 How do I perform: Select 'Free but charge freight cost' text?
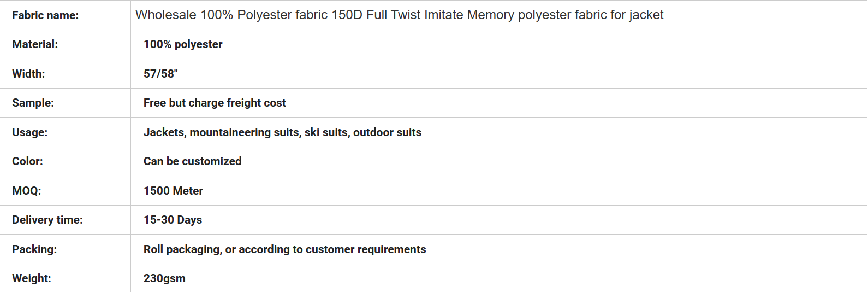pyautogui.click(x=215, y=103)
